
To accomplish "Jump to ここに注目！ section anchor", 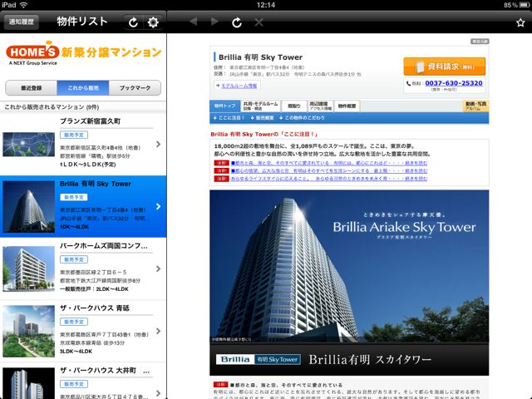I will click(x=229, y=118).
